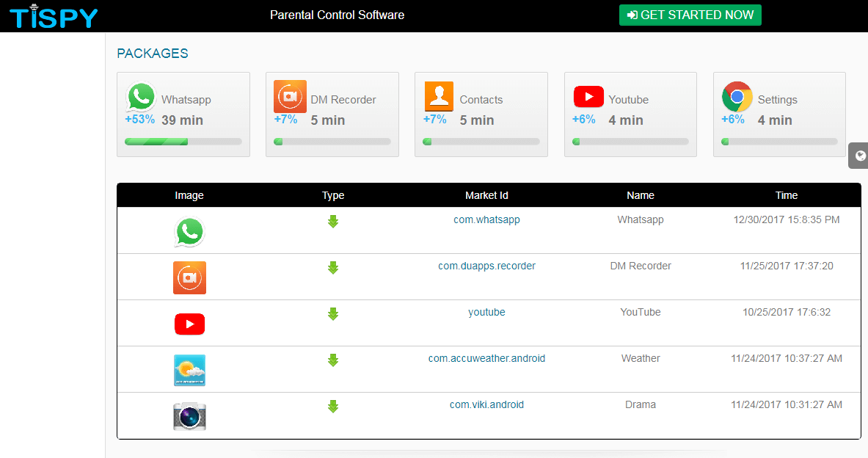
Task: Open the com.duapps.recorder market link
Action: click(486, 266)
